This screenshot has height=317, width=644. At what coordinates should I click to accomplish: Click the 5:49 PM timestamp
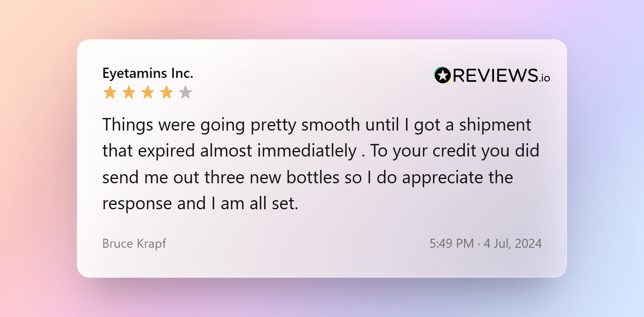[x=452, y=243]
